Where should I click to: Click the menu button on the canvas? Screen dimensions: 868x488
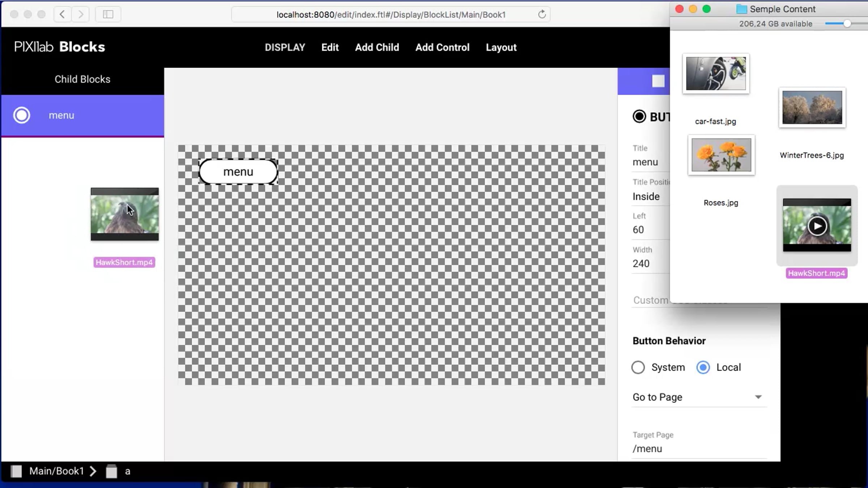point(238,172)
